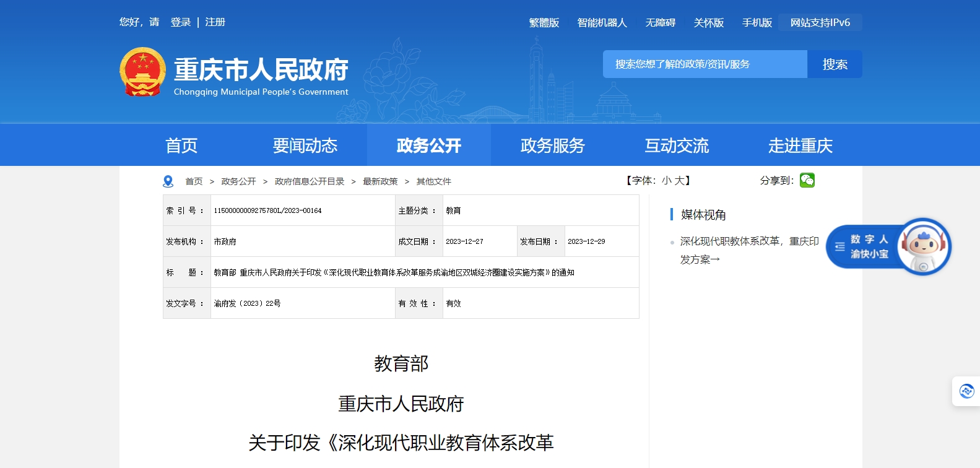Click the 登录 login link
The image size is (980, 468).
tap(181, 22)
